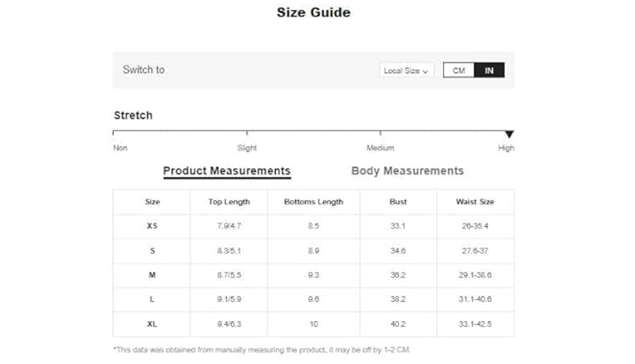
Task: Click the Slight tick on stretch scale
Action: point(247,132)
